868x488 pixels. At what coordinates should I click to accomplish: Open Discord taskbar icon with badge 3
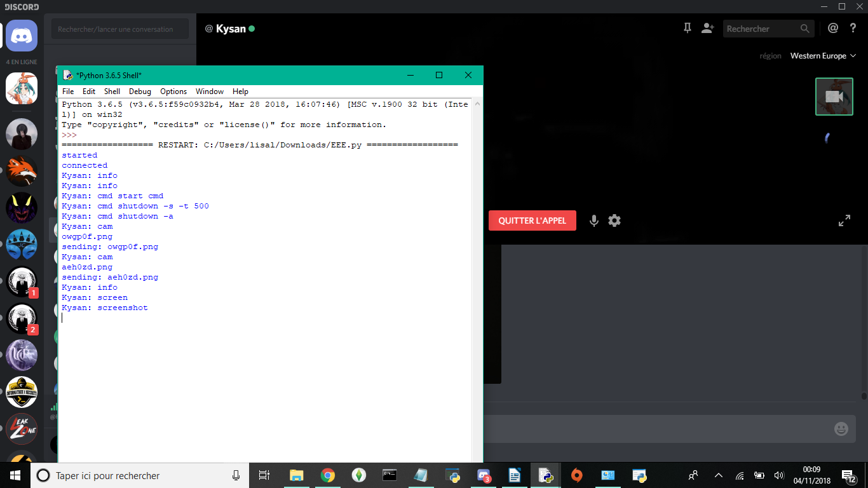(484, 475)
